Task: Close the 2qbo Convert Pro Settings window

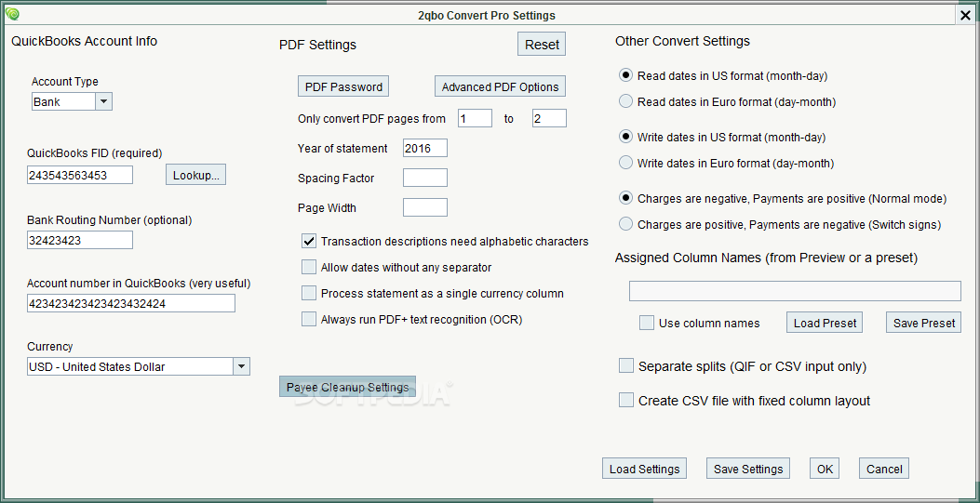Action: 965,16
